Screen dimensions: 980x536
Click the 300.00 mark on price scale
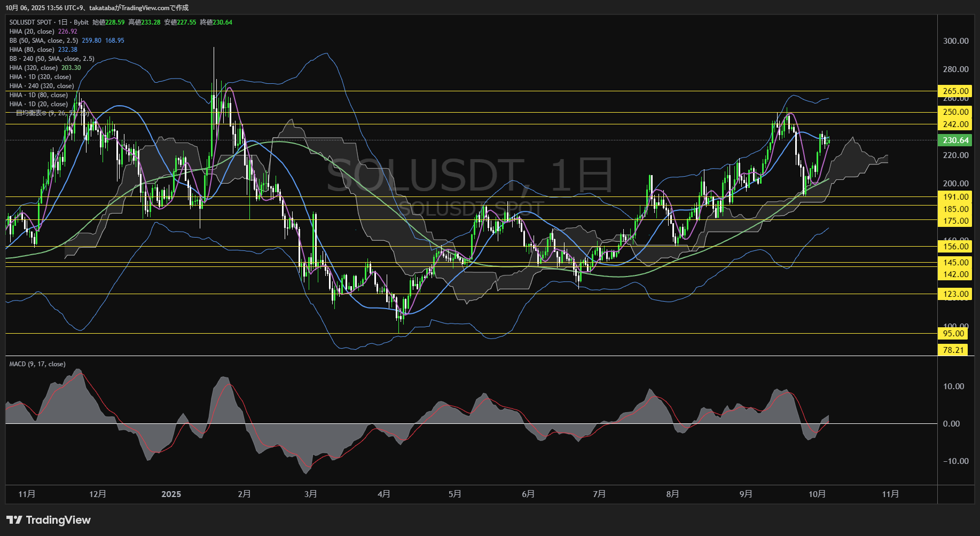(955, 41)
